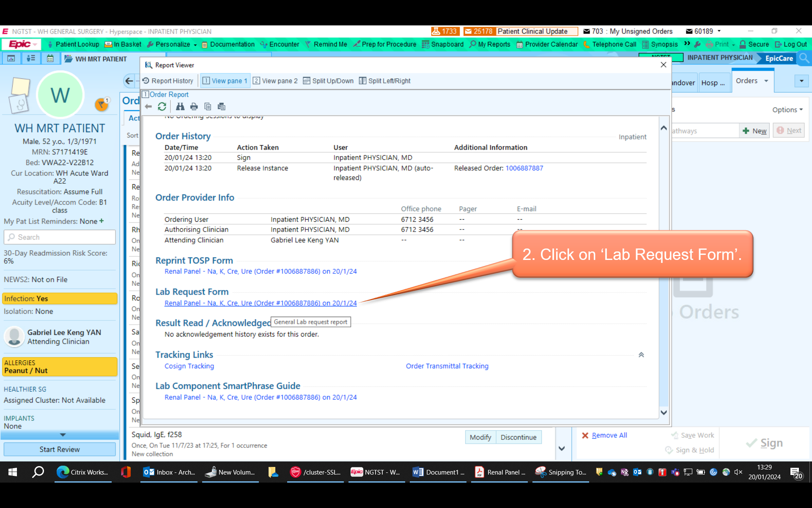Expand the Epic main menu button
Viewport: 812px width, 508px height.
22,44
